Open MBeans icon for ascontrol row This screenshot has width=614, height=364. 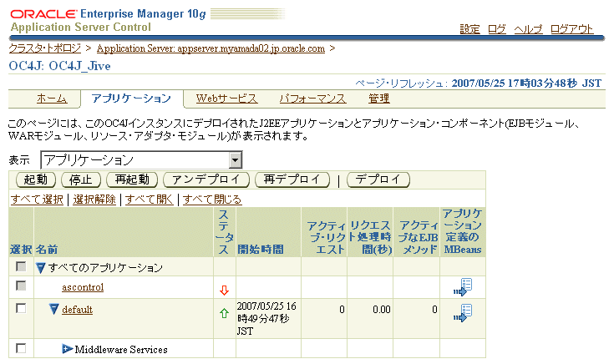point(463,287)
